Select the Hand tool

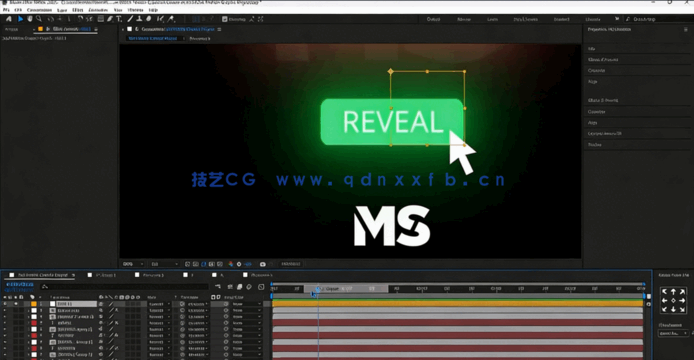[x=30, y=19]
